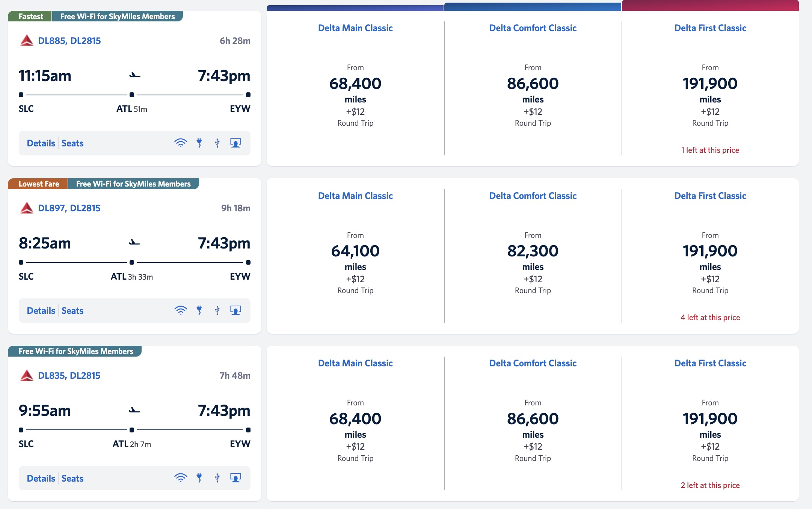Click the Lowest Fare badge
This screenshot has height=509, width=812.
pos(38,184)
